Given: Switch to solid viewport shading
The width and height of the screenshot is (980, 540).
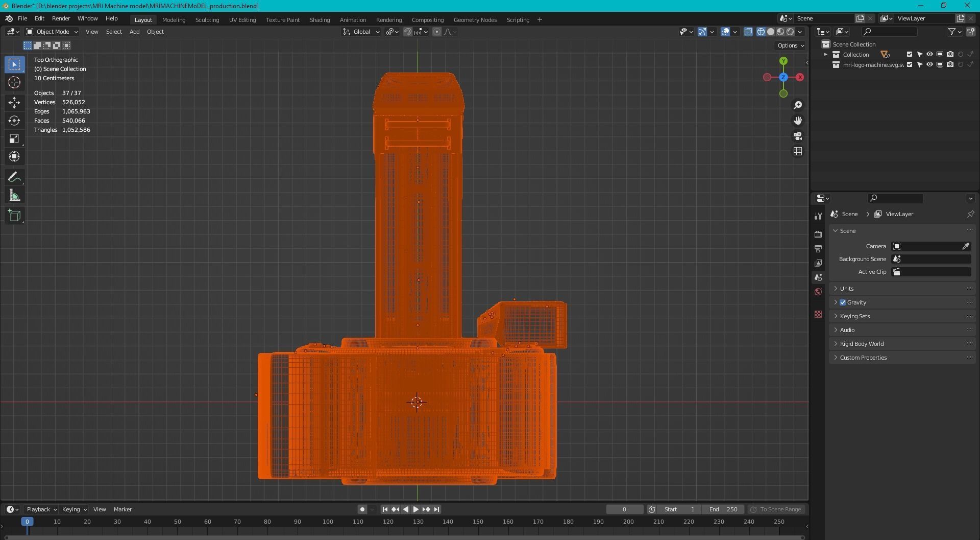Looking at the screenshot, I should click(771, 32).
